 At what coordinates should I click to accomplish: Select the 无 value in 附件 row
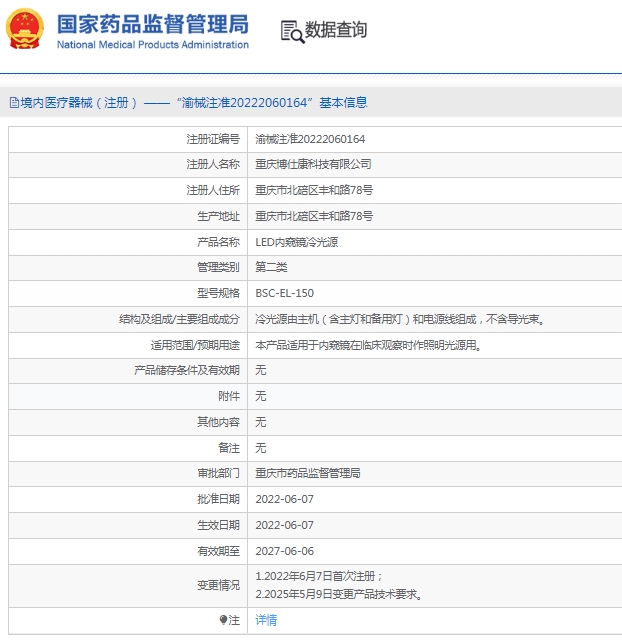(x=260, y=396)
